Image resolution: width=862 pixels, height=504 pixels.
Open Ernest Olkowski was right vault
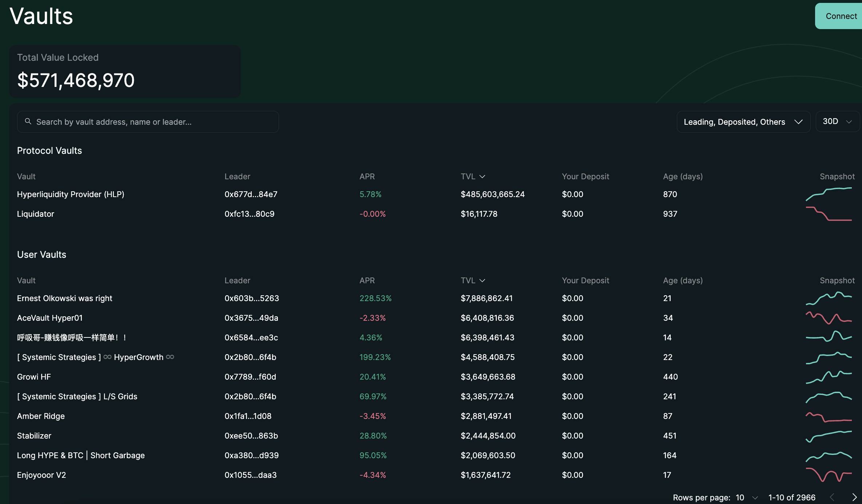pos(65,298)
